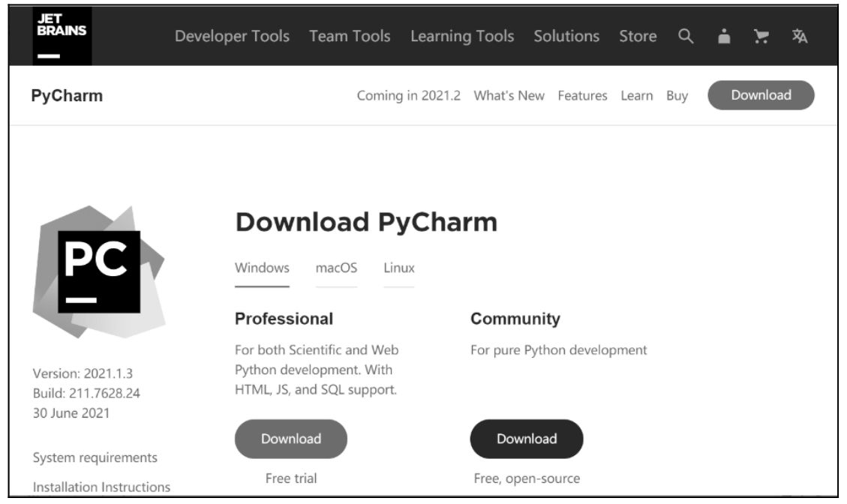The image size is (847, 504).
Task: Click the 30 June 2021 date
Action: coord(71,413)
